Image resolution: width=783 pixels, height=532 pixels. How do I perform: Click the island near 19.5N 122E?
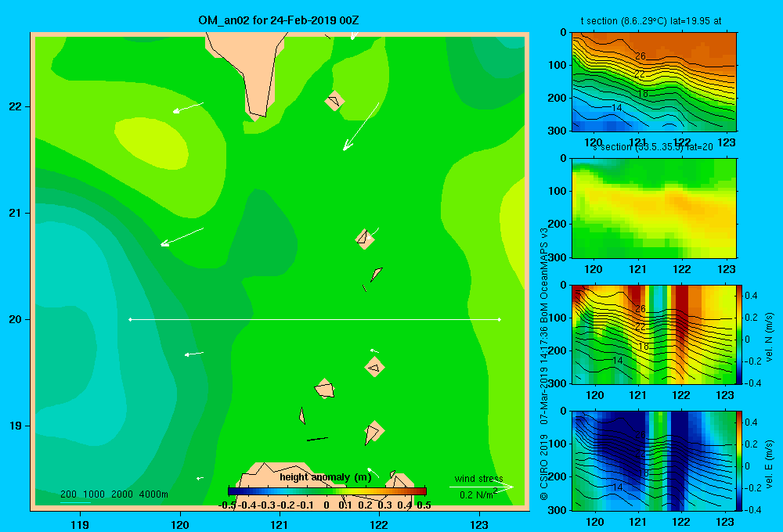[374, 368]
